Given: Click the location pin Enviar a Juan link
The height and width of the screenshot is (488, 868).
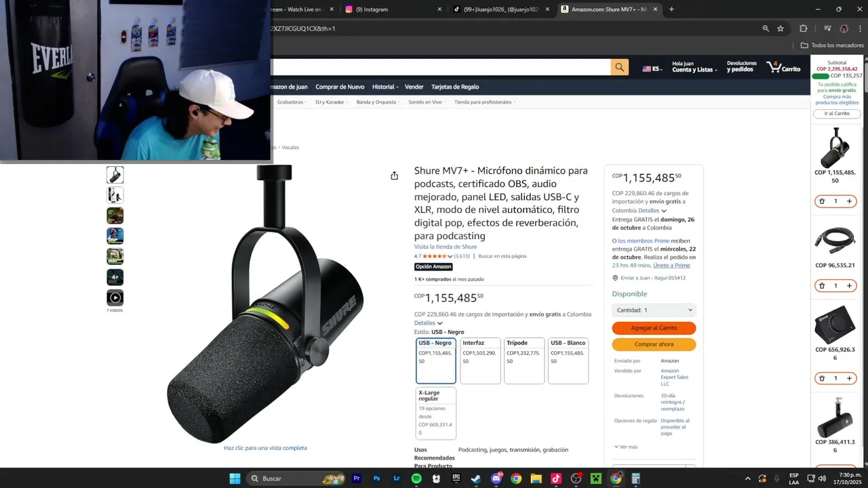Looking at the screenshot, I should tap(649, 278).
